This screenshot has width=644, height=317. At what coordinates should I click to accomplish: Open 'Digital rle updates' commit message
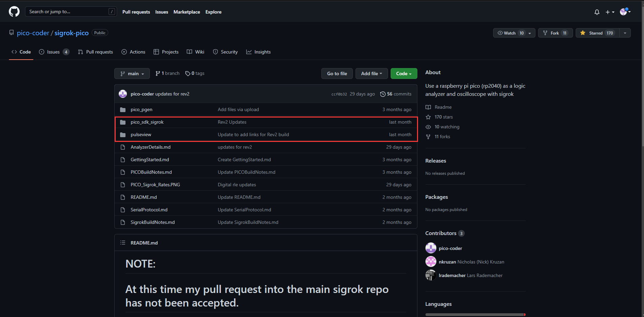[x=237, y=185]
